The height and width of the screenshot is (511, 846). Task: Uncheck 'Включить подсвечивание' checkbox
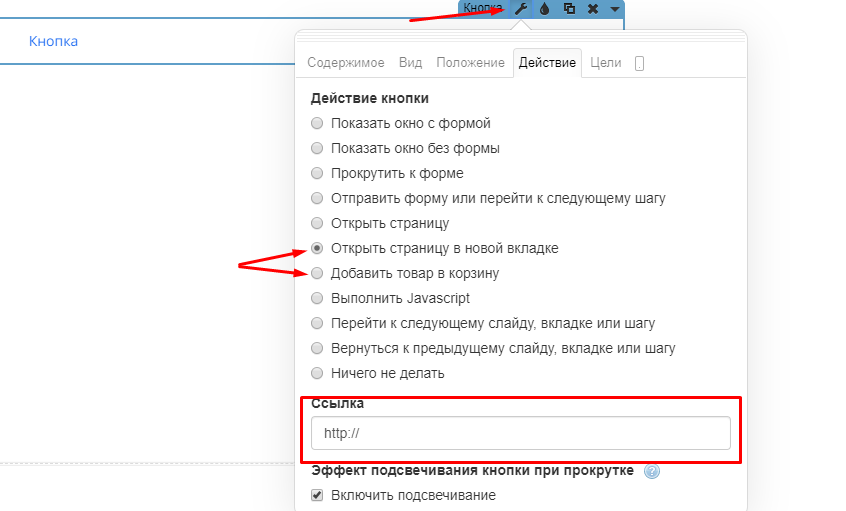tap(317, 495)
